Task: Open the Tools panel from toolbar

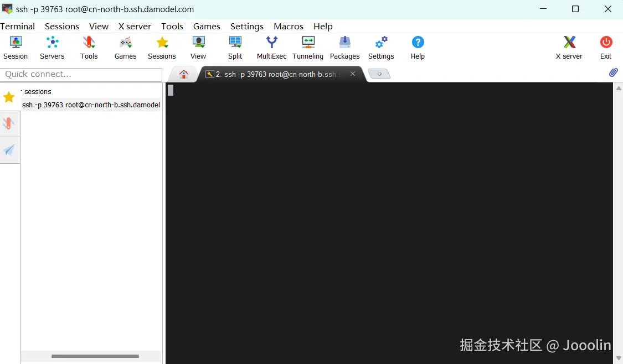Action: tap(89, 47)
